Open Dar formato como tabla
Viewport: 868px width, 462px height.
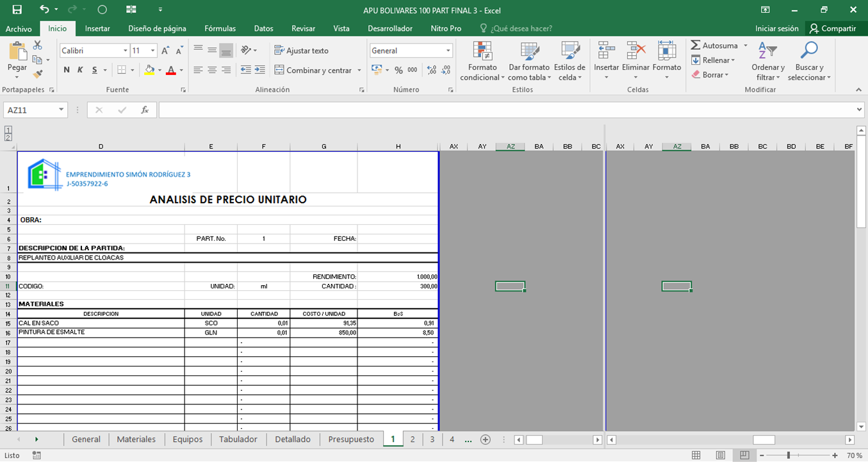click(529, 62)
